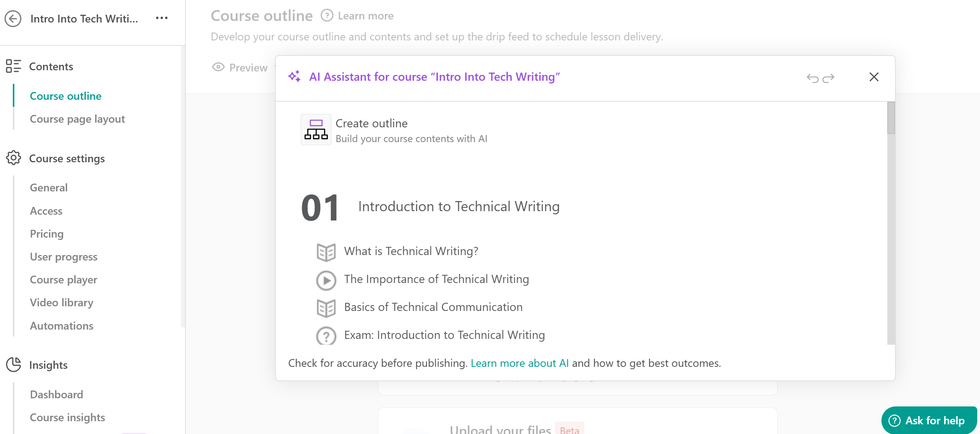Click the exam question mark icon
The width and height of the screenshot is (980, 434).
pyautogui.click(x=326, y=335)
